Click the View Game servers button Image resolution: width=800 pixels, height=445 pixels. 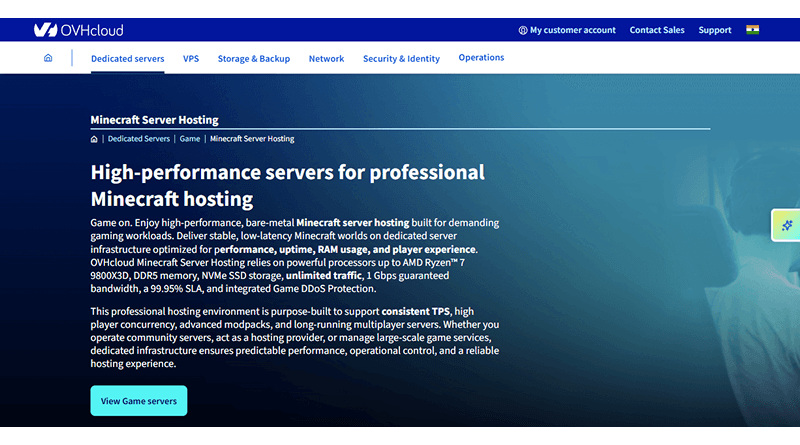point(139,401)
